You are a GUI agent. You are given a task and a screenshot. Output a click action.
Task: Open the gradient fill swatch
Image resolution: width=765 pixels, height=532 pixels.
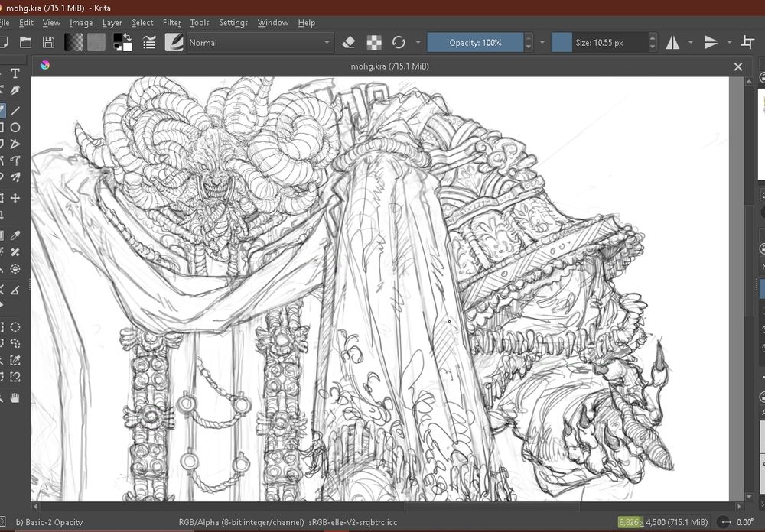click(73, 43)
